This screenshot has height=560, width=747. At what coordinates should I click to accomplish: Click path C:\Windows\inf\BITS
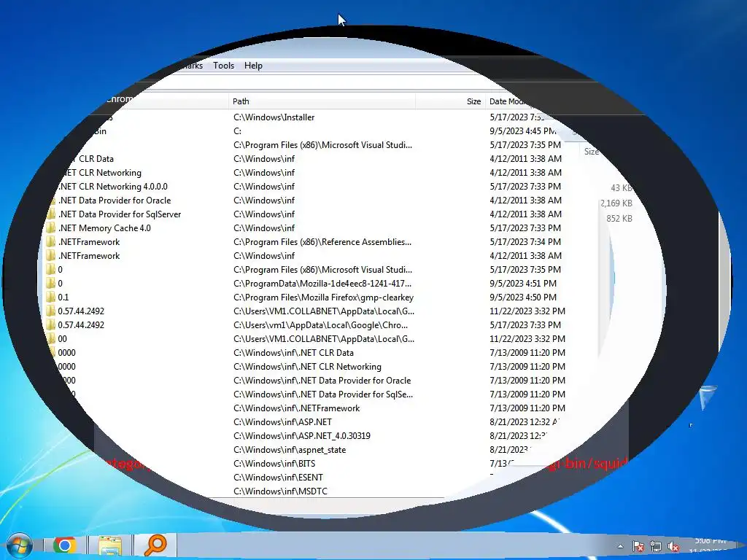(x=274, y=463)
